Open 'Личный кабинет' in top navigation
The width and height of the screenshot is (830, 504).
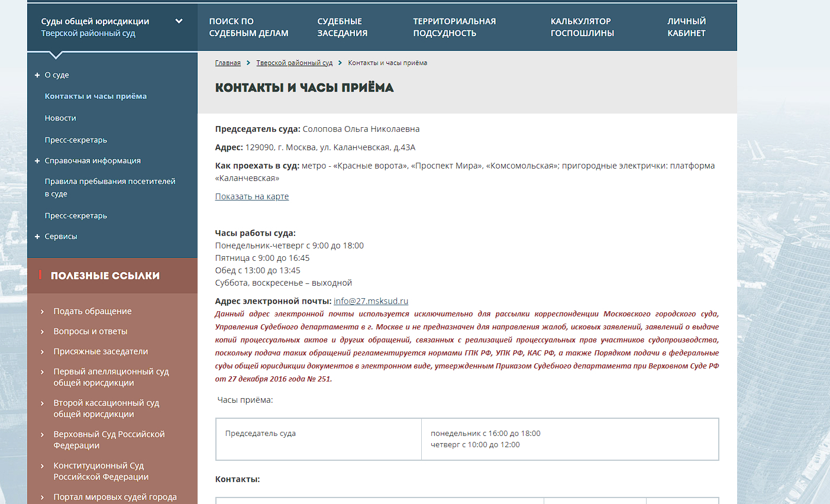[686, 27]
